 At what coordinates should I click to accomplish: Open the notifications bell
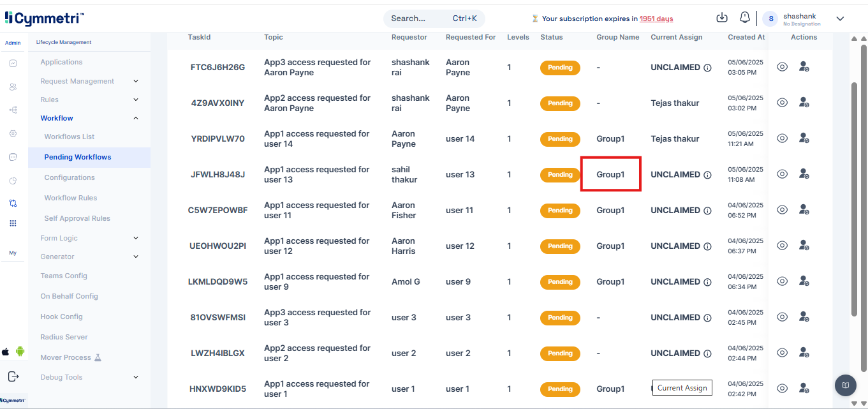[x=744, y=18]
